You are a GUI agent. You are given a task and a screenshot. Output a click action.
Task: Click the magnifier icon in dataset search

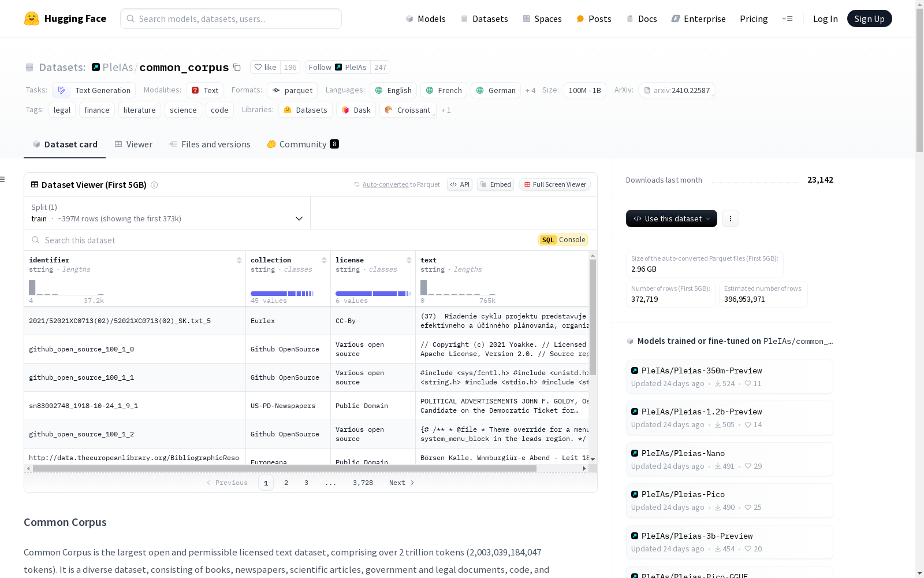36,240
